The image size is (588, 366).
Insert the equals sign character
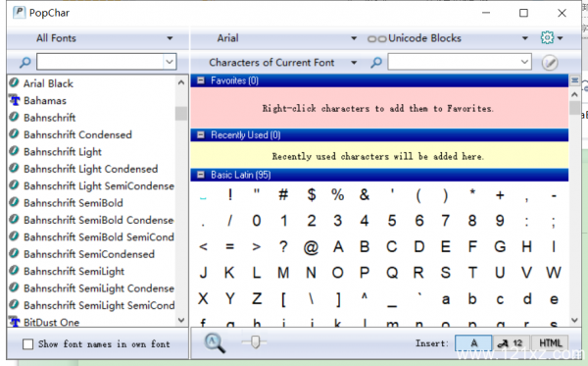point(229,246)
